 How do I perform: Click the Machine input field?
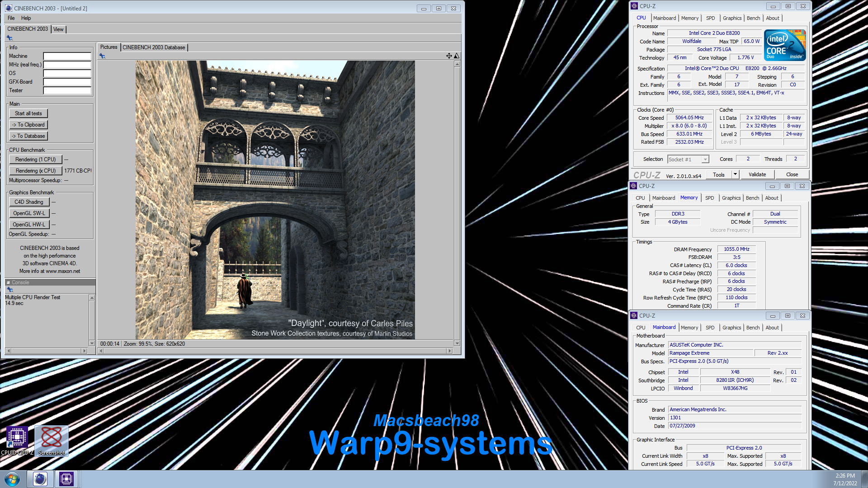point(67,56)
